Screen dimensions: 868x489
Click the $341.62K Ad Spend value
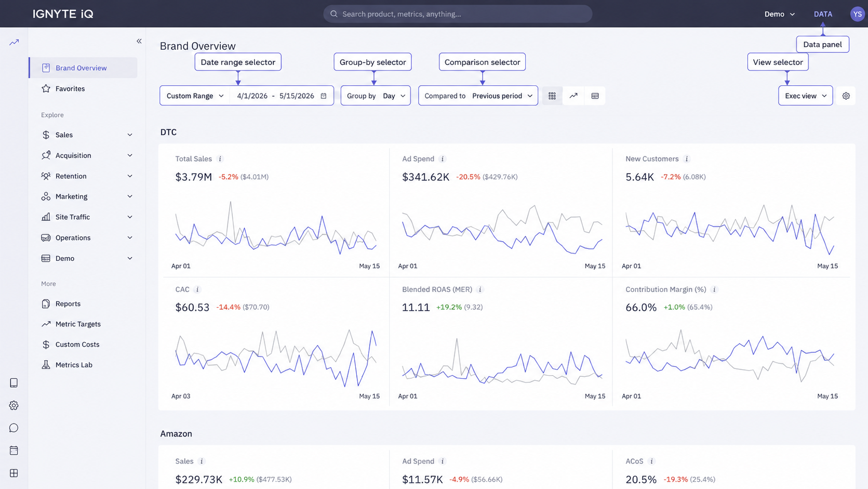(425, 177)
